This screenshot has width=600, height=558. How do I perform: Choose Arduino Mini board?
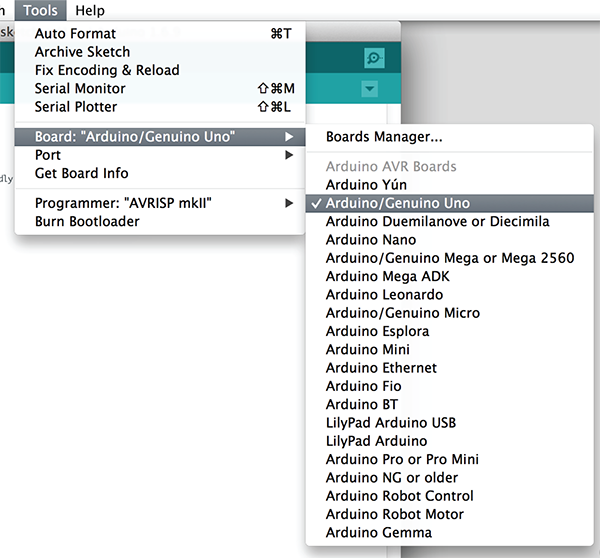pos(450,350)
